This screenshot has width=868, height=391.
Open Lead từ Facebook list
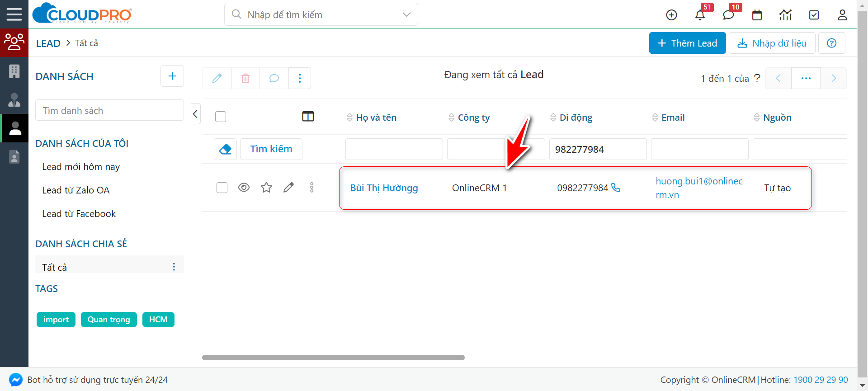[79, 214]
